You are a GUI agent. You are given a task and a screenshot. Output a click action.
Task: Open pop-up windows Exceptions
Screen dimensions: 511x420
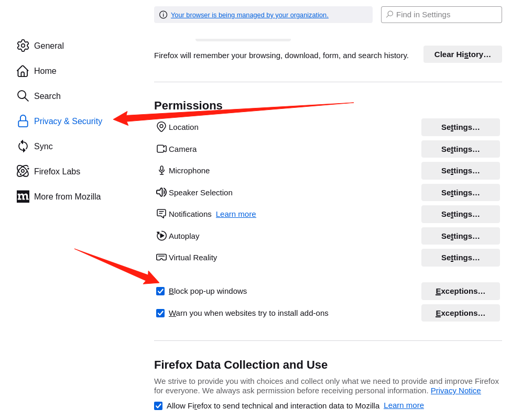click(460, 291)
